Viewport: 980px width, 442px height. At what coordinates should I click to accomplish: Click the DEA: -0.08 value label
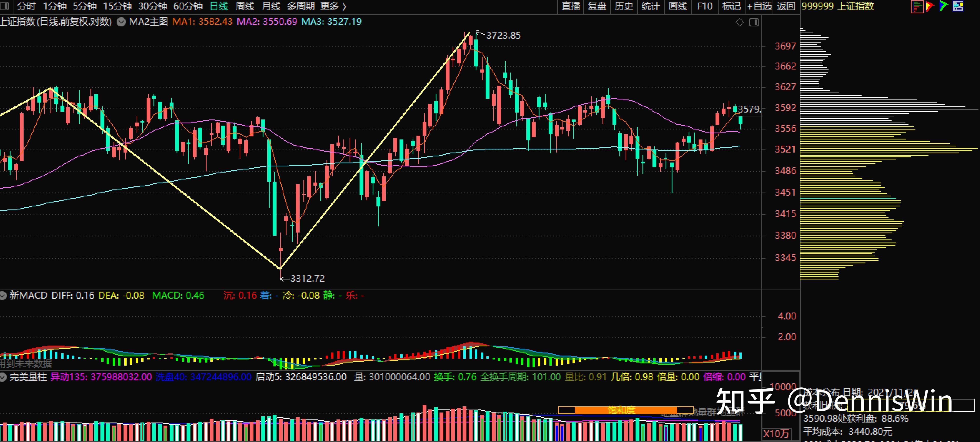121,295
